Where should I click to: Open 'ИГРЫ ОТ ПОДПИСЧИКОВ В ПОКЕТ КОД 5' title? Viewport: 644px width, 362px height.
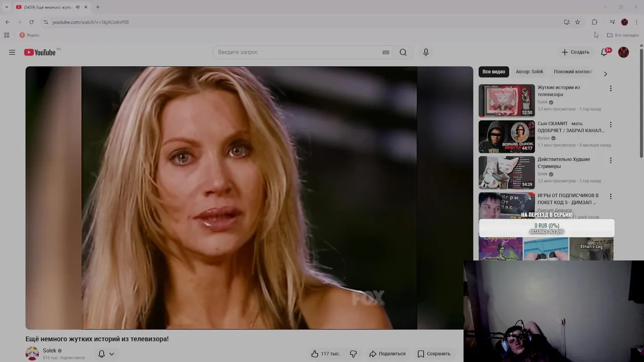point(568,199)
